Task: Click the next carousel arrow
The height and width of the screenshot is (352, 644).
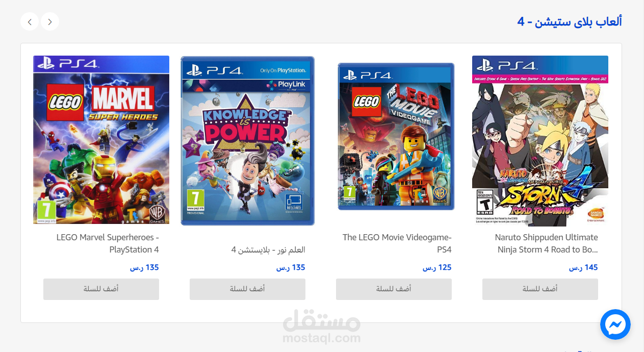Action: click(50, 21)
